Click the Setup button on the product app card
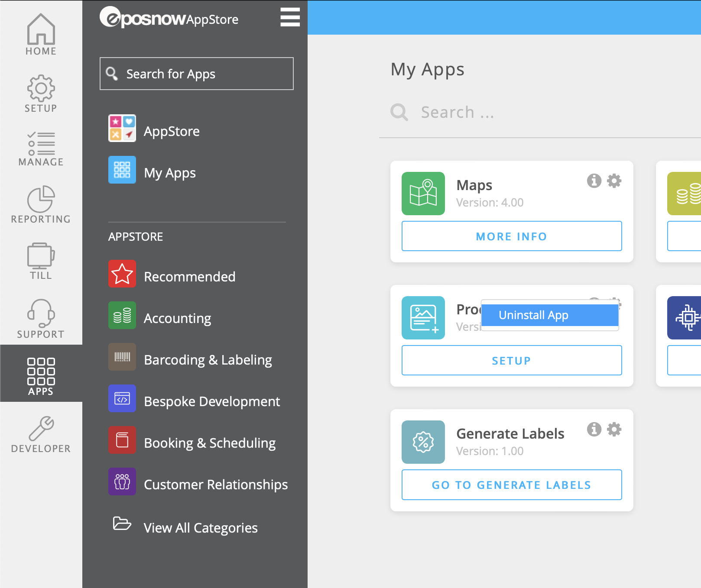Screen dimensions: 701x588 tap(511, 360)
